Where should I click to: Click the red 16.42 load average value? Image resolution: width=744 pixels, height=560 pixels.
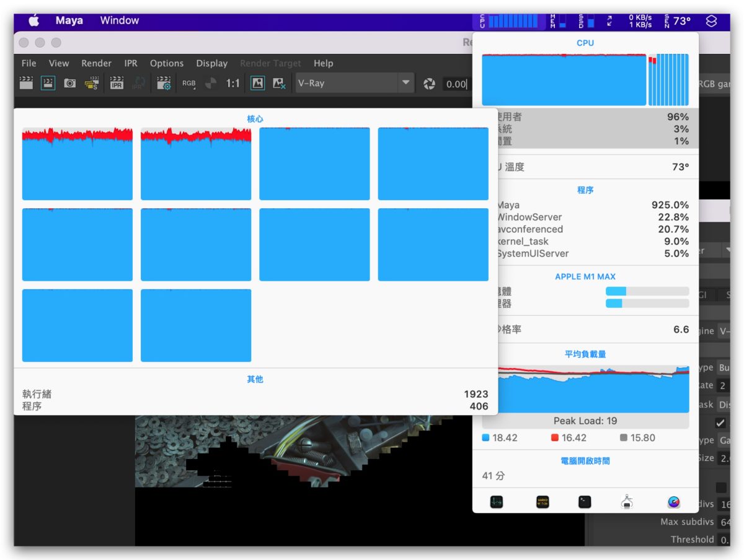[573, 438]
